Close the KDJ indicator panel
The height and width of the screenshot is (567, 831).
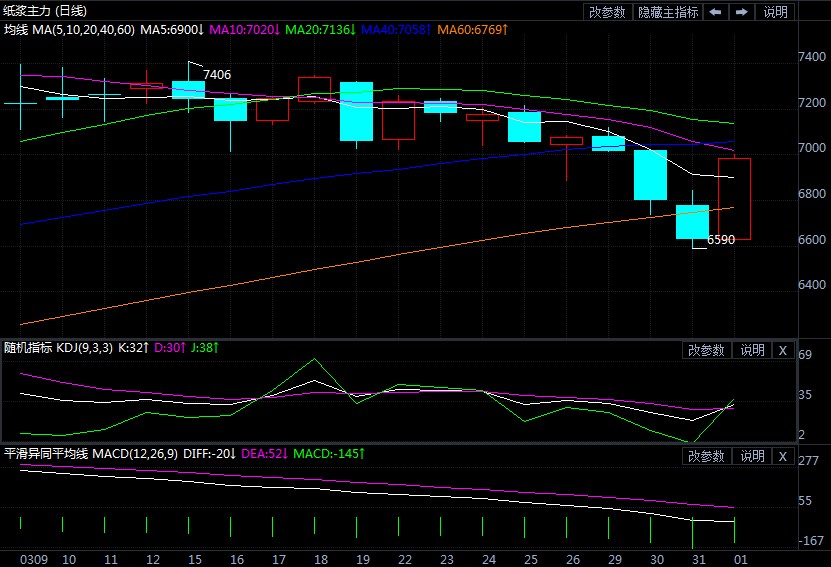(782, 350)
